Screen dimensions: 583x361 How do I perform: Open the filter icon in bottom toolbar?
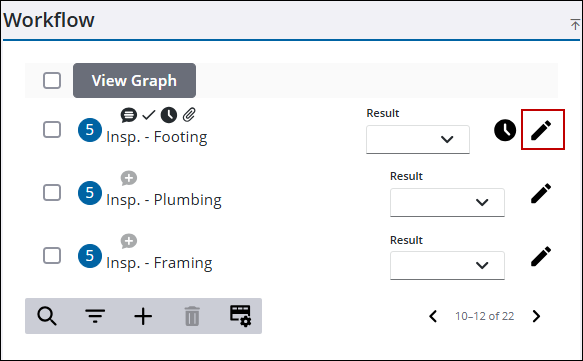click(95, 316)
